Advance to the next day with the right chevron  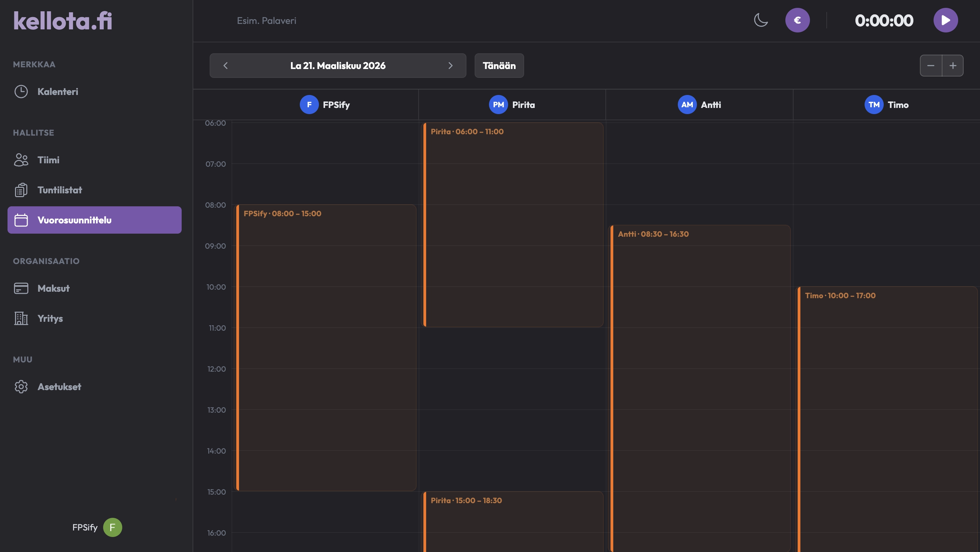[x=450, y=66]
